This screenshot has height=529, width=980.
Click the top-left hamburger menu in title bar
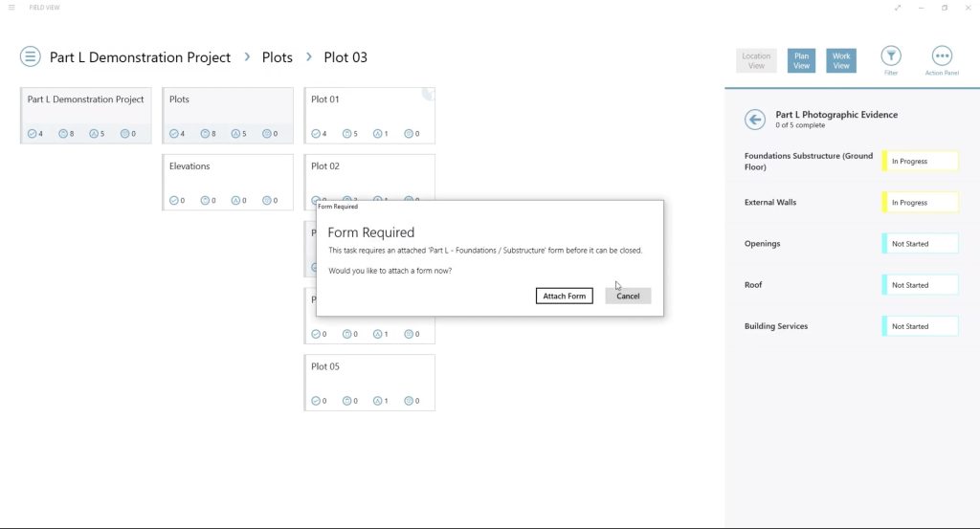[11, 8]
